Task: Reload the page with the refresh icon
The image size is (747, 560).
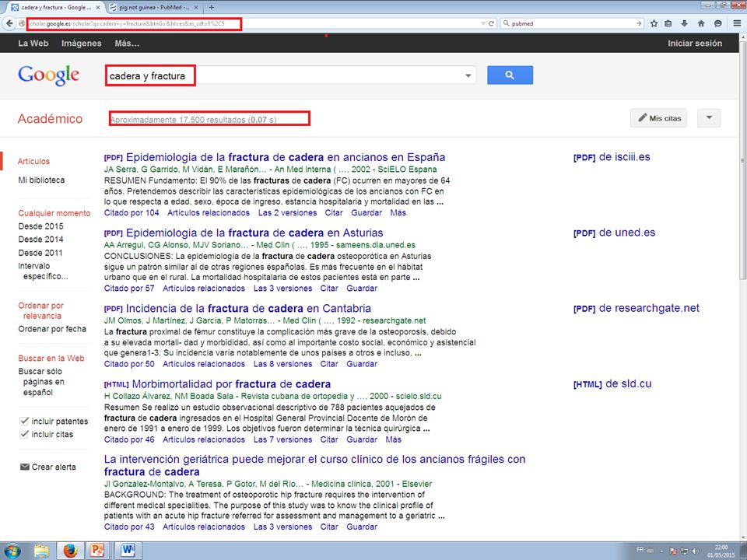Action: (x=491, y=23)
